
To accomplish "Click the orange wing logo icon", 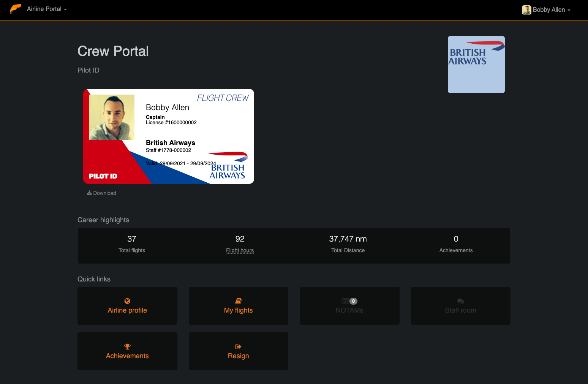I will pyautogui.click(x=16, y=9).
